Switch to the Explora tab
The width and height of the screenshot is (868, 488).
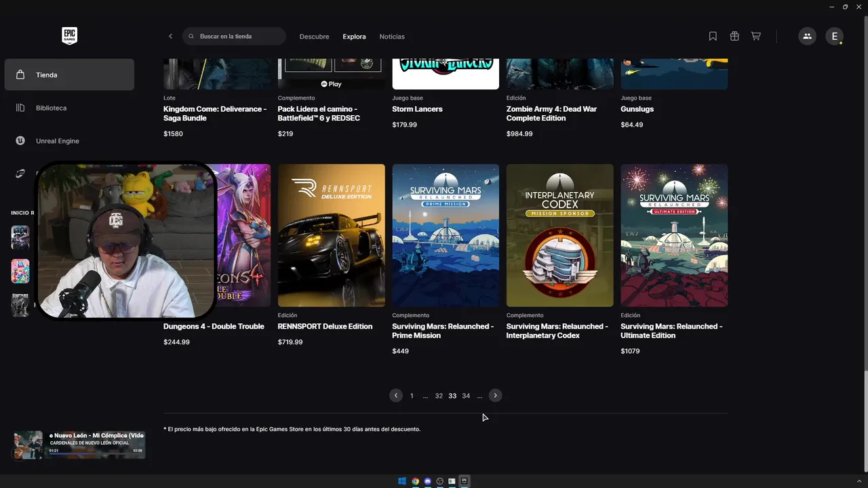point(354,37)
